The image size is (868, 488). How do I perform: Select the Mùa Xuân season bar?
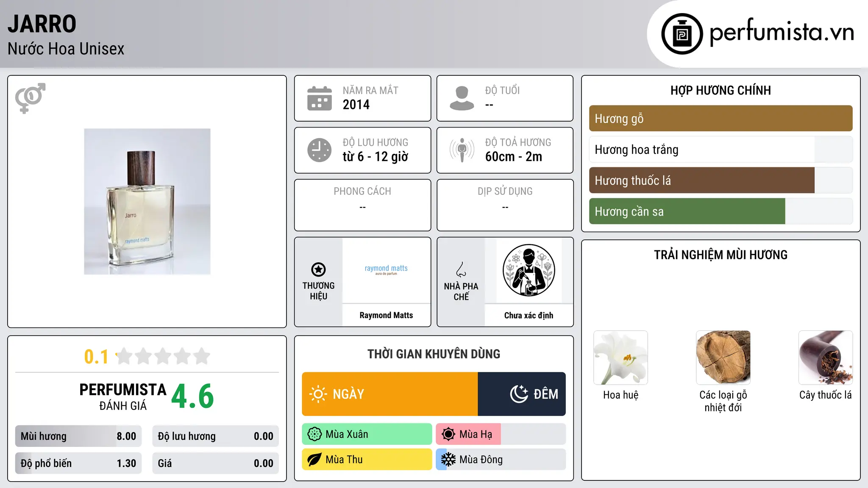[367, 434]
